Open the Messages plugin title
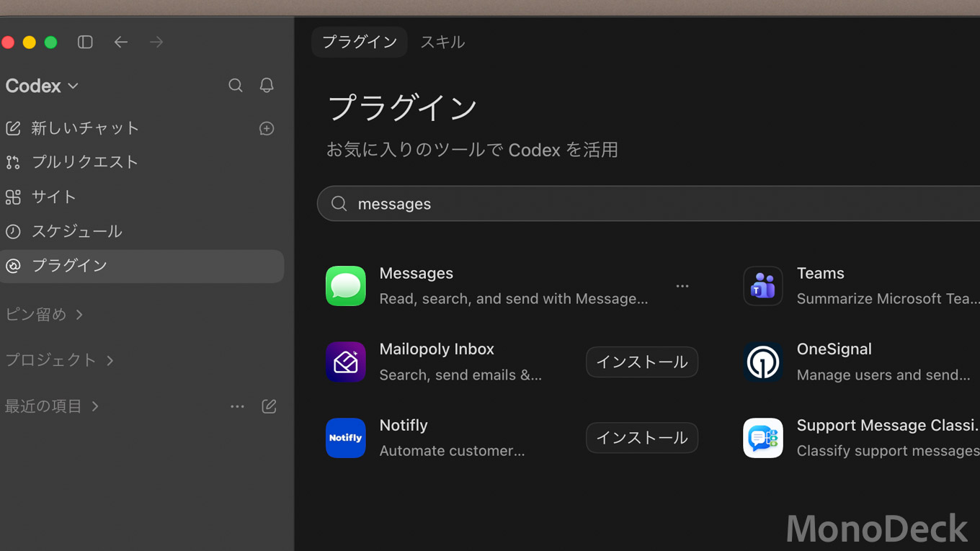This screenshot has width=980, height=551. pyautogui.click(x=416, y=274)
